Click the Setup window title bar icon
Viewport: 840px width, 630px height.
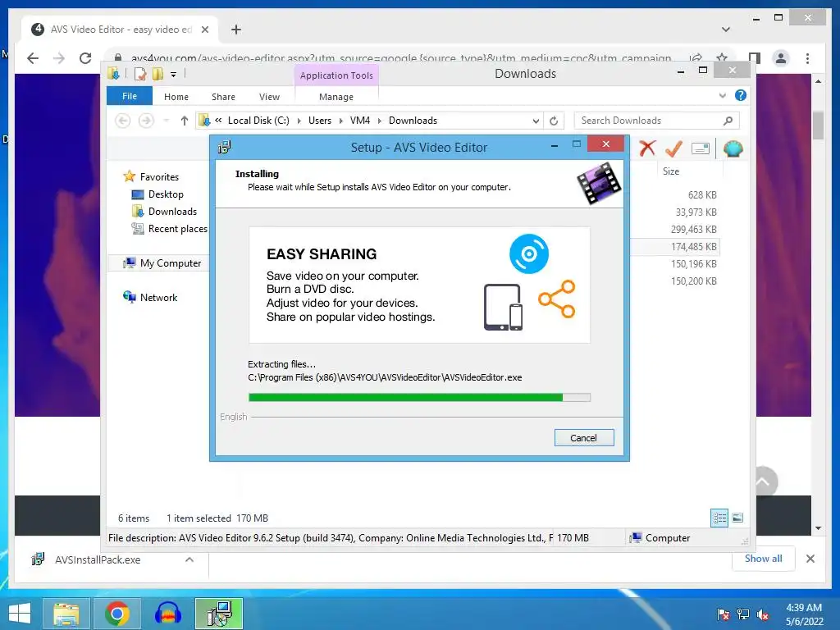coord(225,147)
